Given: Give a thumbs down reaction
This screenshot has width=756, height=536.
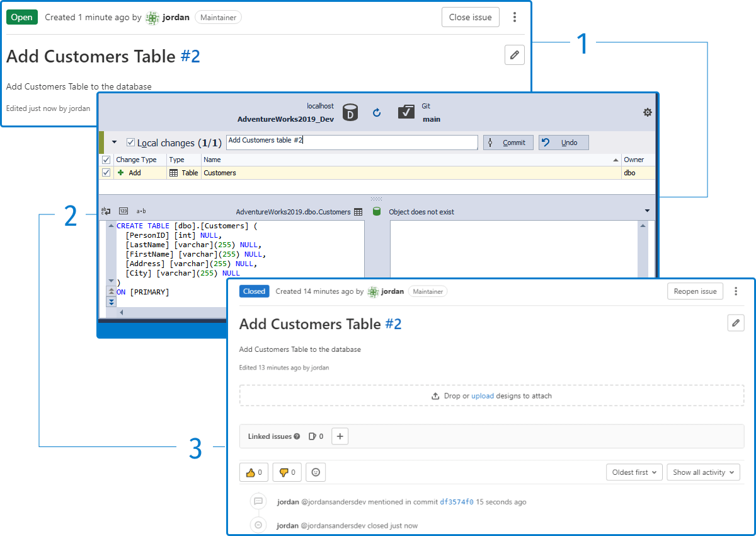Looking at the screenshot, I should 287,472.
